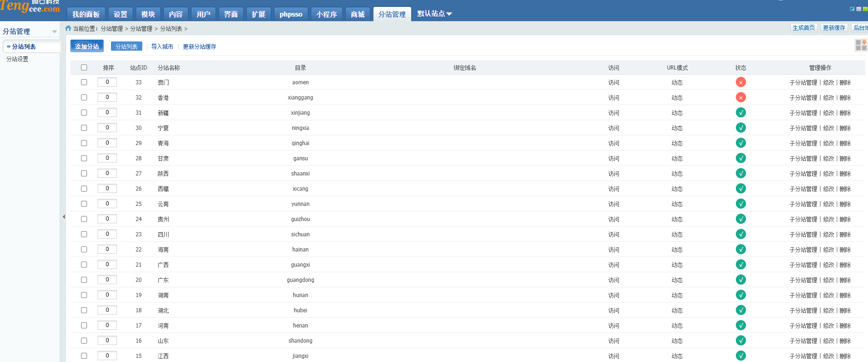Image resolution: width=868 pixels, height=362 pixels.
Task: Open the phpsso top menu tab
Action: 291,14
